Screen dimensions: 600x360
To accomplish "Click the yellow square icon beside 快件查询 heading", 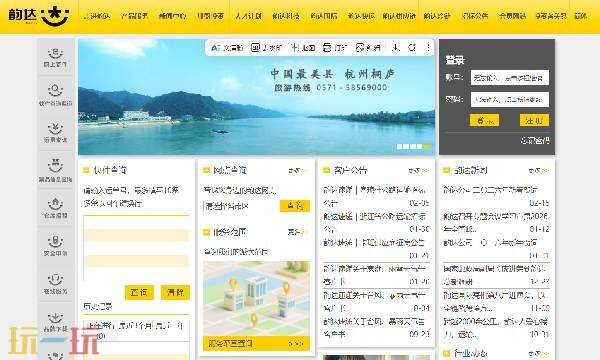I will point(86,170).
